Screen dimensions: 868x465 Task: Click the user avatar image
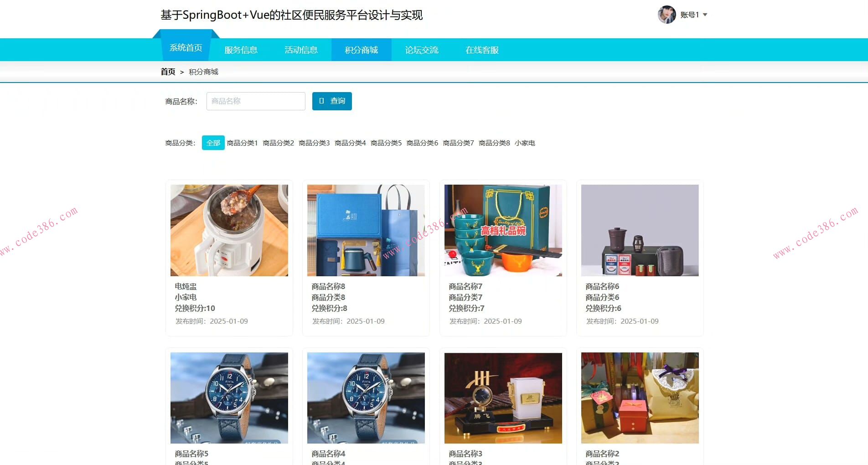(666, 15)
